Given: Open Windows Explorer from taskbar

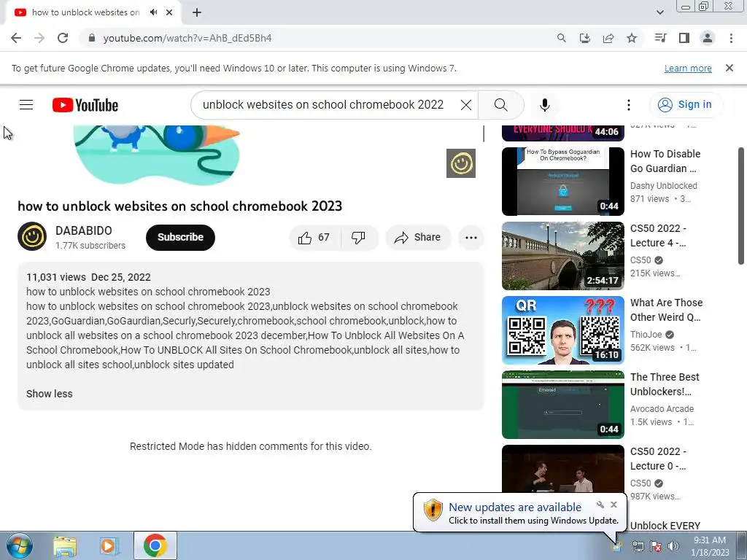Looking at the screenshot, I should [x=65, y=545].
